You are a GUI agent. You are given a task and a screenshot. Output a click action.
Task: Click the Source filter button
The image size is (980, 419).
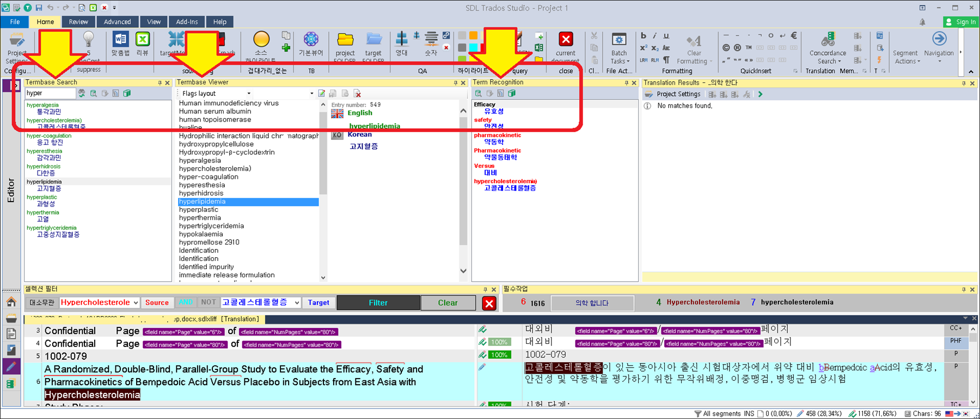coord(157,302)
